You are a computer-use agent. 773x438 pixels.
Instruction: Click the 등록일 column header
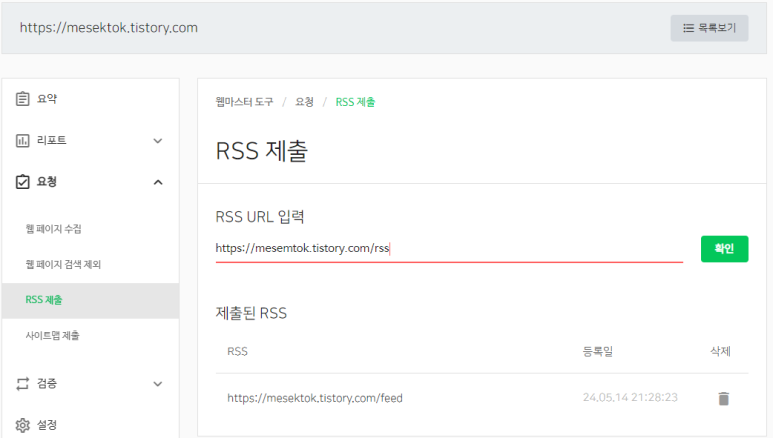[x=597, y=352]
